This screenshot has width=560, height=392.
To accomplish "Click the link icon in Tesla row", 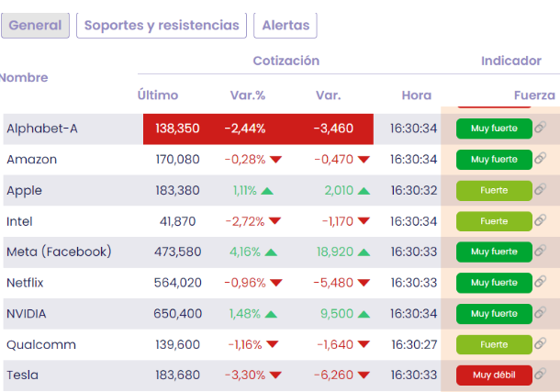I will point(541,375).
